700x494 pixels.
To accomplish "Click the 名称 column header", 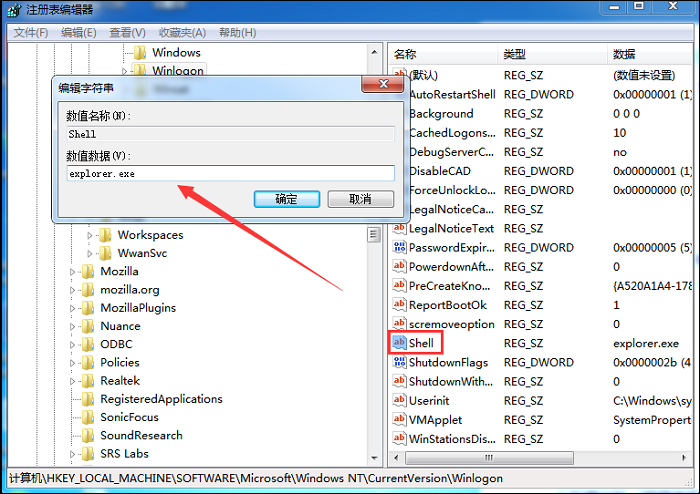I will 444,54.
